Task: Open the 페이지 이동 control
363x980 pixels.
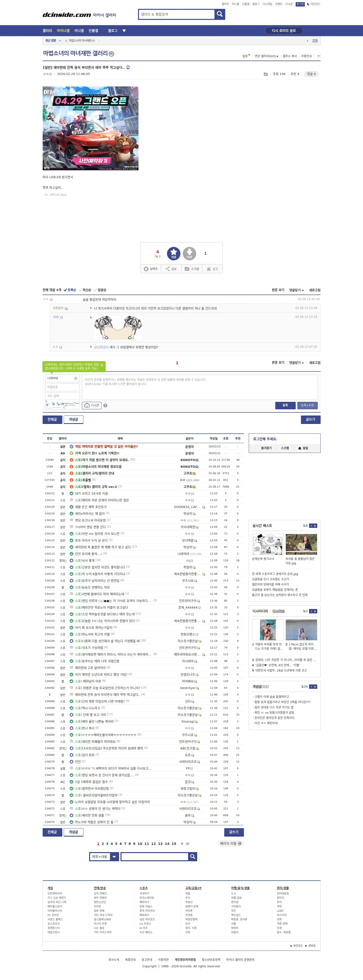Action: point(230,844)
